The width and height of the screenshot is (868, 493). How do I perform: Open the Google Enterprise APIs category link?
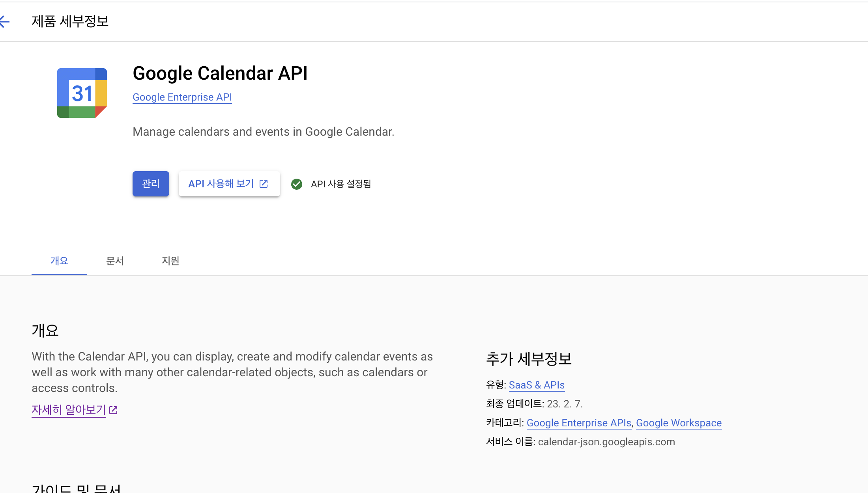(579, 423)
